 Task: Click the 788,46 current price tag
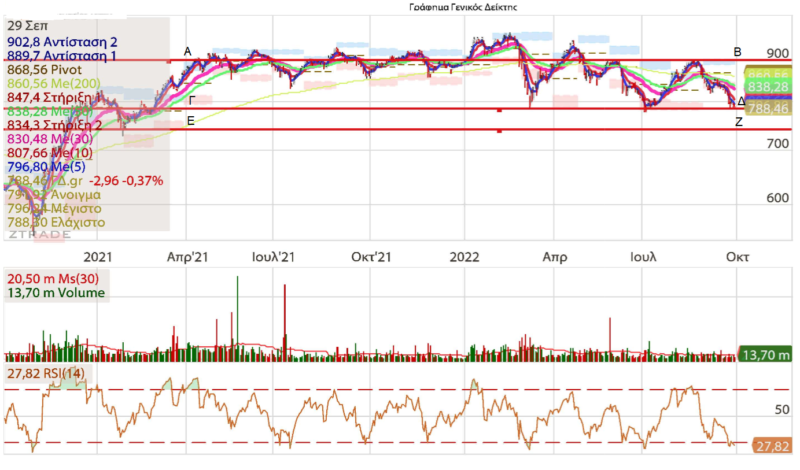coord(768,107)
